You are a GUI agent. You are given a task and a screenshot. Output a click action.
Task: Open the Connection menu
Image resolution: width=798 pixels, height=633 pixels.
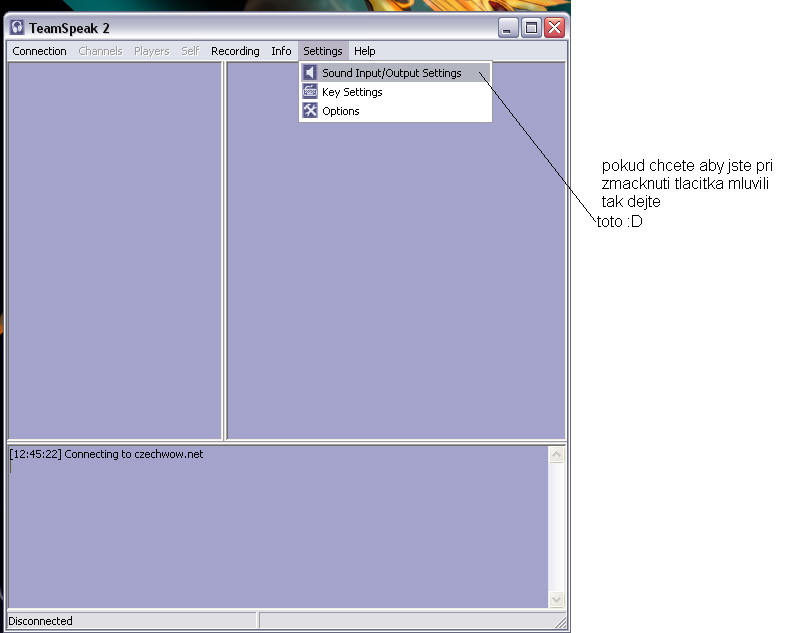click(x=39, y=51)
